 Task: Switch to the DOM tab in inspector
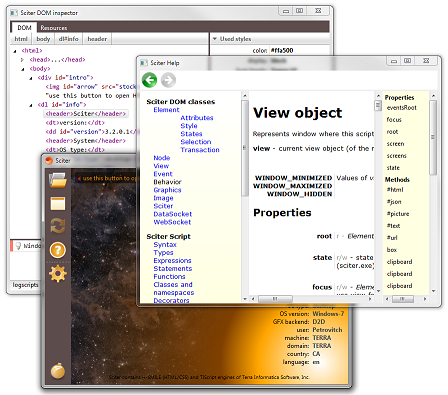(x=24, y=28)
